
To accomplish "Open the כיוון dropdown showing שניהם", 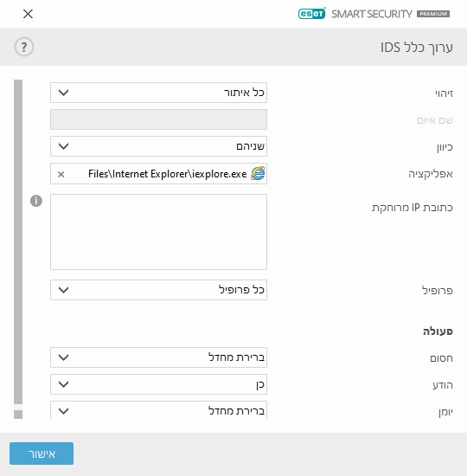I will point(159,146).
